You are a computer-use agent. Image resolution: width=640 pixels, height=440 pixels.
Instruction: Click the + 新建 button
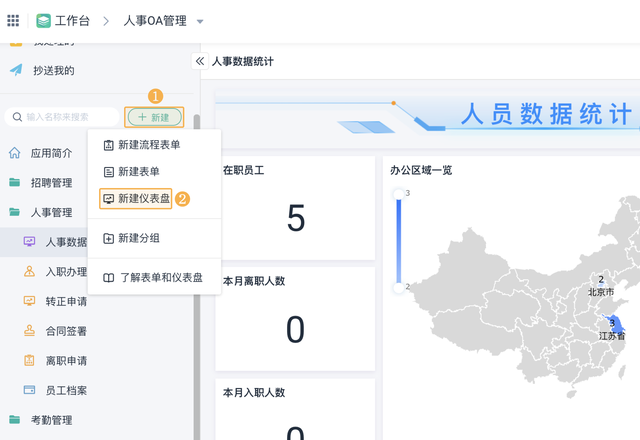[155, 118]
